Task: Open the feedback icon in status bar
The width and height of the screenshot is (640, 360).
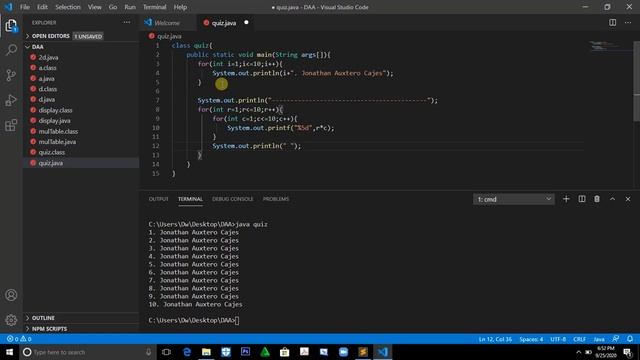Action: [615, 339]
